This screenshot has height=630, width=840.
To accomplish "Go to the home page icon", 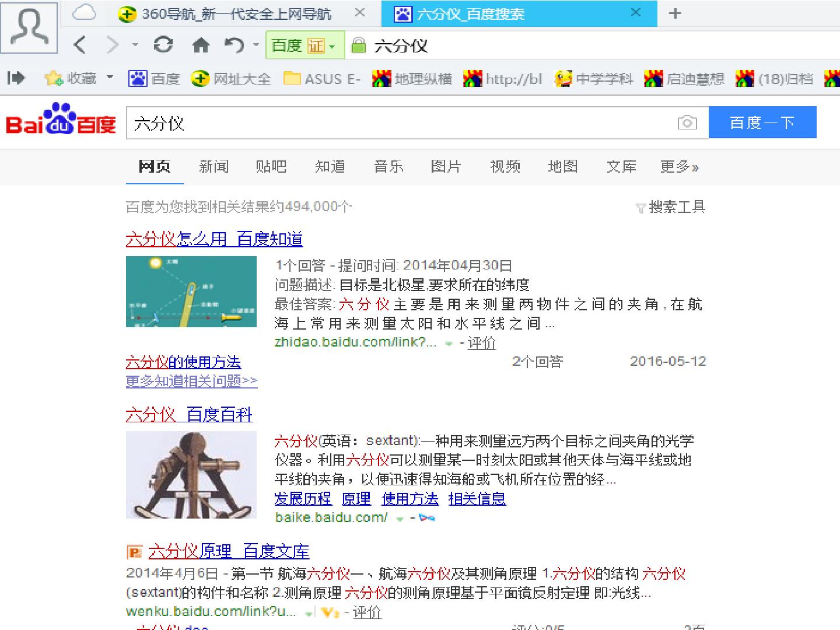I will pyautogui.click(x=201, y=45).
